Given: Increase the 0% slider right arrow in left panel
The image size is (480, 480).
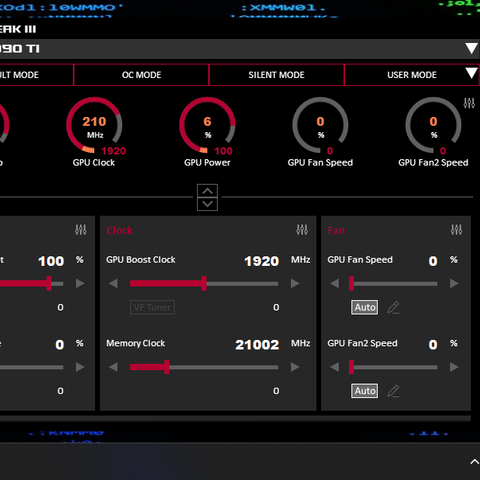Looking at the screenshot, I should tap(80, 367).
